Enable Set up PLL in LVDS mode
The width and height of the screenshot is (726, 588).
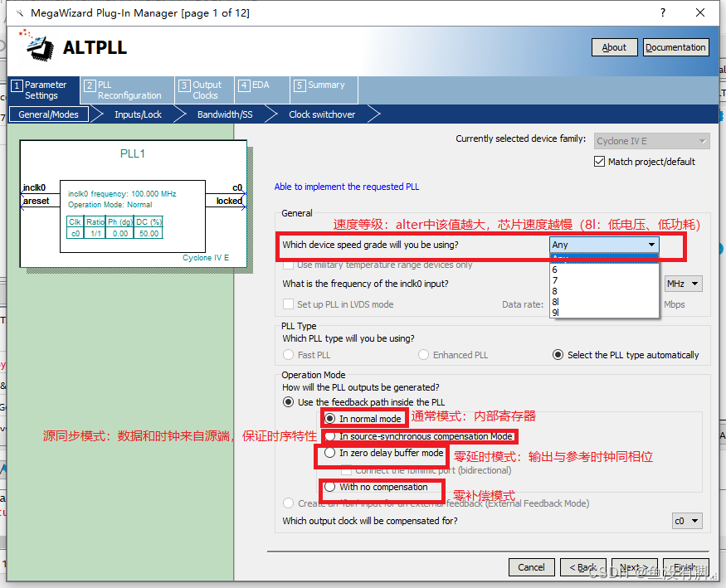pos(288,304)
